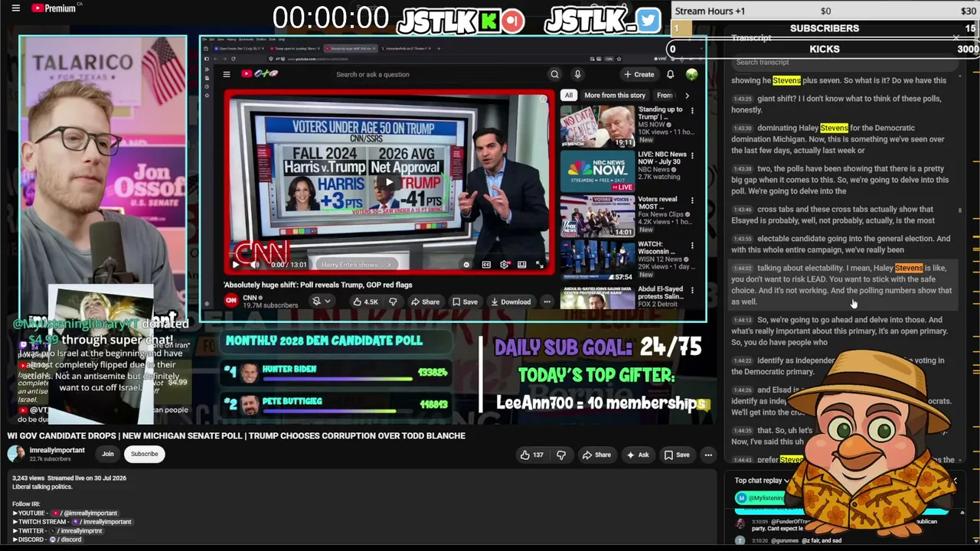Image resolution: width=980 pixels, height=551 pixels.
Task: Close the Transcript panel
Action: pyautogui.click(x=955, y=37)
